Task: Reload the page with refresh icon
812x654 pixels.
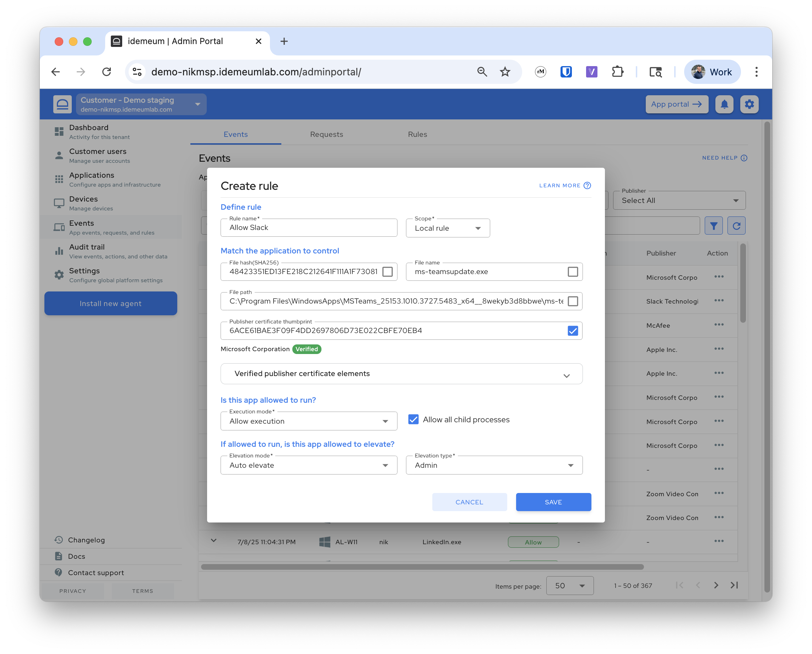Action: 107,71
